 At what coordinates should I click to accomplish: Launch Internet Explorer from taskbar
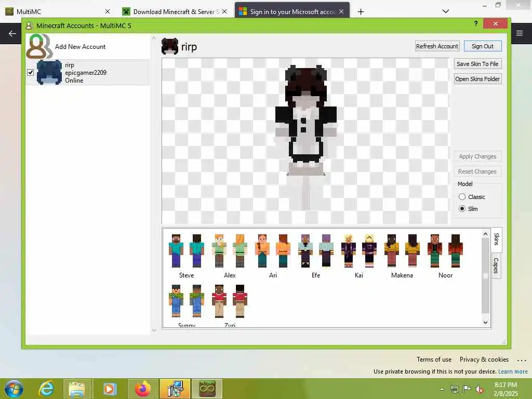click(46, 389)
